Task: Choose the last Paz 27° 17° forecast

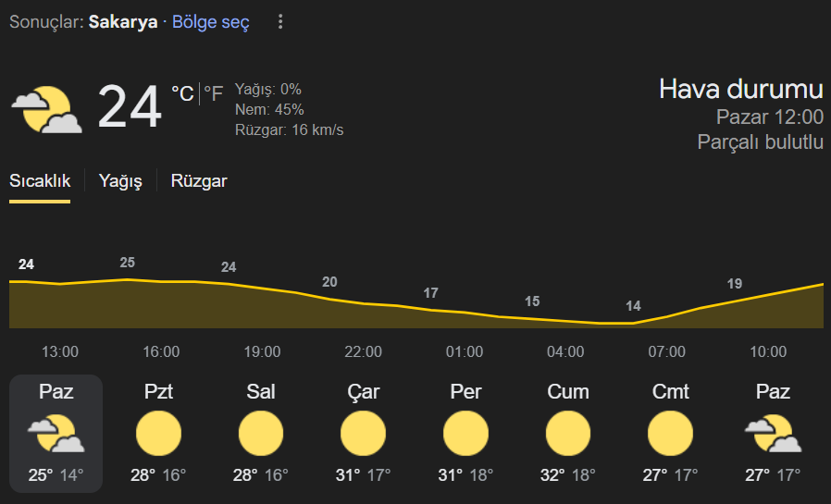Action: pos(773,434)
